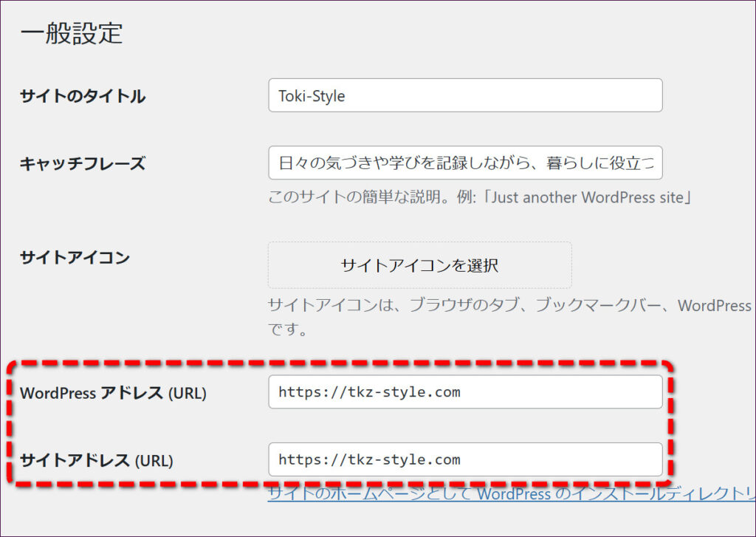Click the サイトのタイトル field label
This screenshot has width=756, height=537.
pos(83,96)
